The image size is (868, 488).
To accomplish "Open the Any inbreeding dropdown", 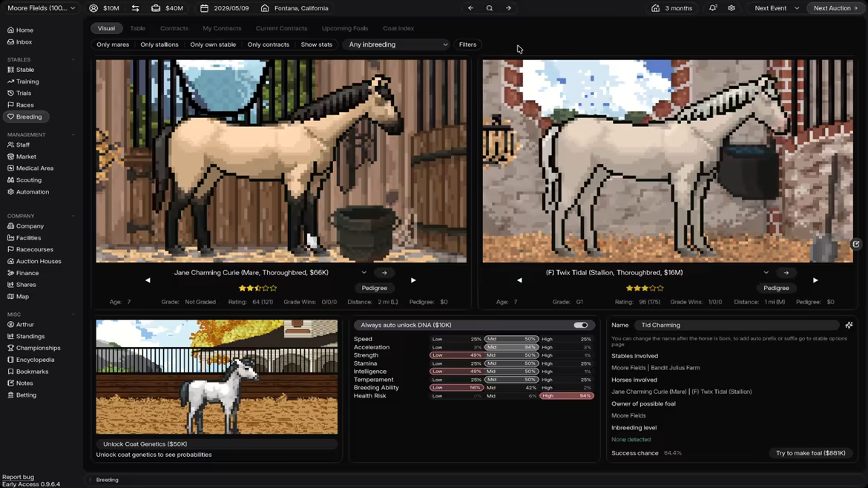I will point(397,44).
